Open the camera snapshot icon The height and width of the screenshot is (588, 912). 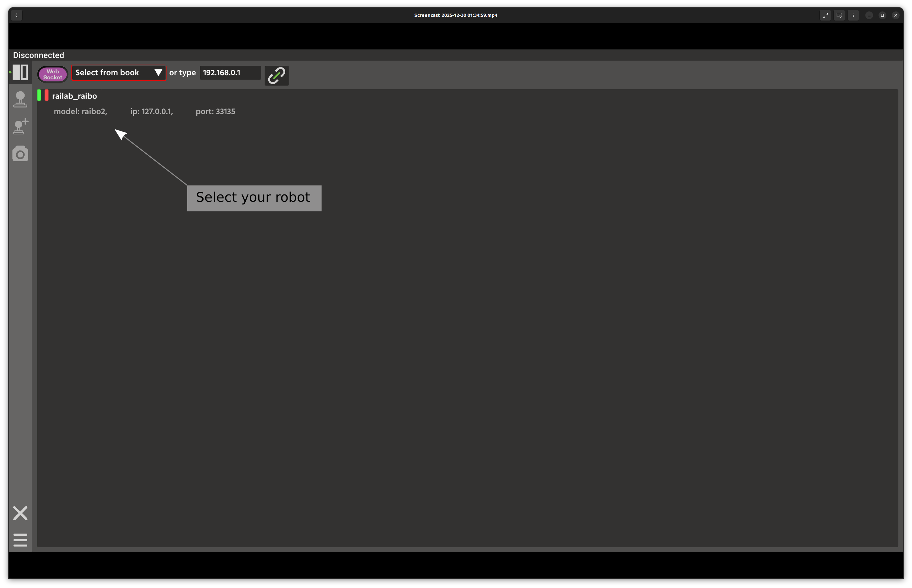20,154
